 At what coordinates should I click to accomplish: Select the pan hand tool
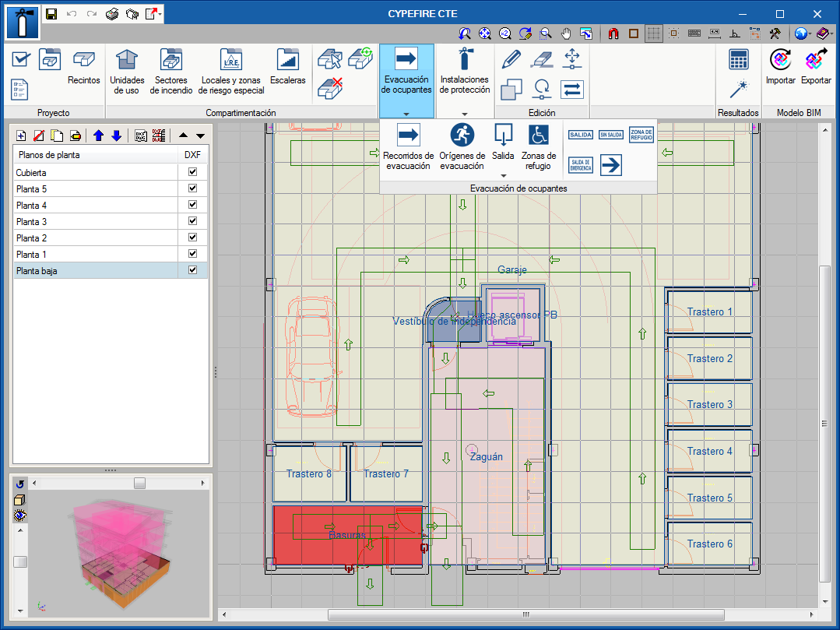pyautogui.click(x=567, y=33)
